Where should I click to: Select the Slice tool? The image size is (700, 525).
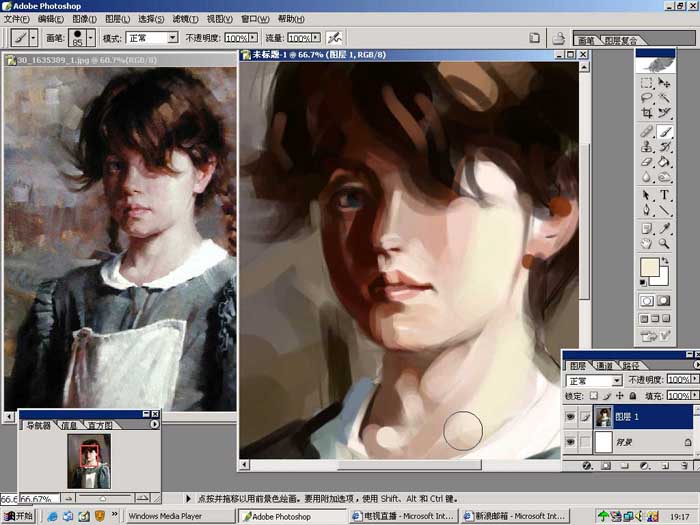[664, 112]
